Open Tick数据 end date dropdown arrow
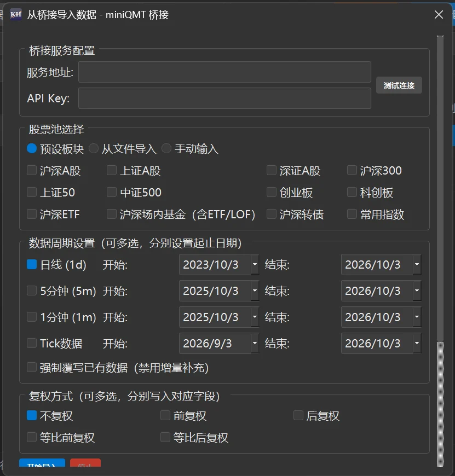Viewport: 455px width, 476px height. tap(417, 344)
